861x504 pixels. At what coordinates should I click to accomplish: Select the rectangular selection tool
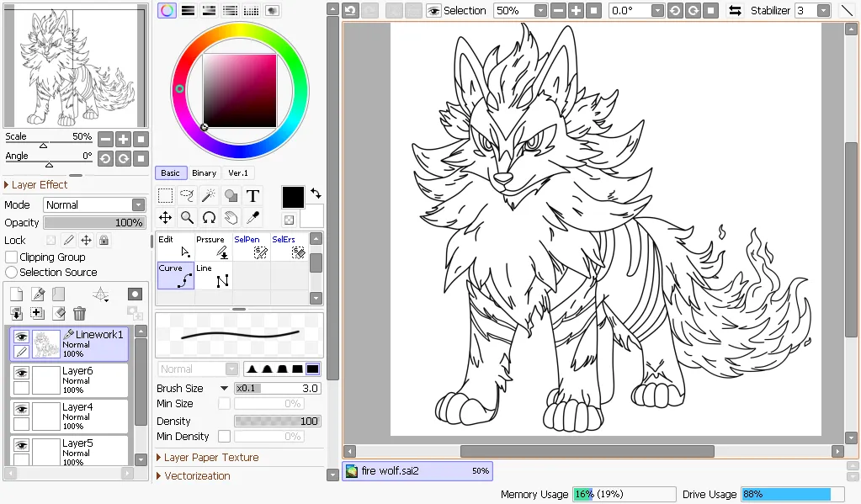(x=165, y=195)
